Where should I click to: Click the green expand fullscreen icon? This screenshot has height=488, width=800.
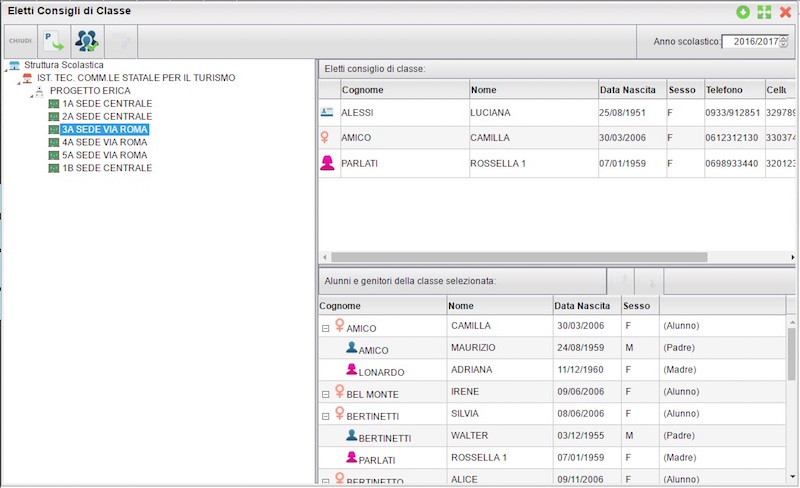[x=764, y=12]
